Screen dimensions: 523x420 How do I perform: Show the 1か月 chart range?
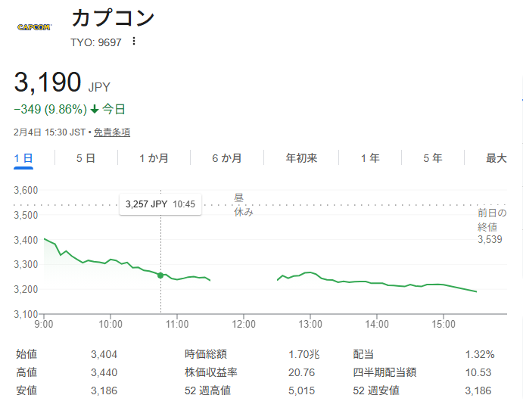pyautogui.click(x=154, y=158)
